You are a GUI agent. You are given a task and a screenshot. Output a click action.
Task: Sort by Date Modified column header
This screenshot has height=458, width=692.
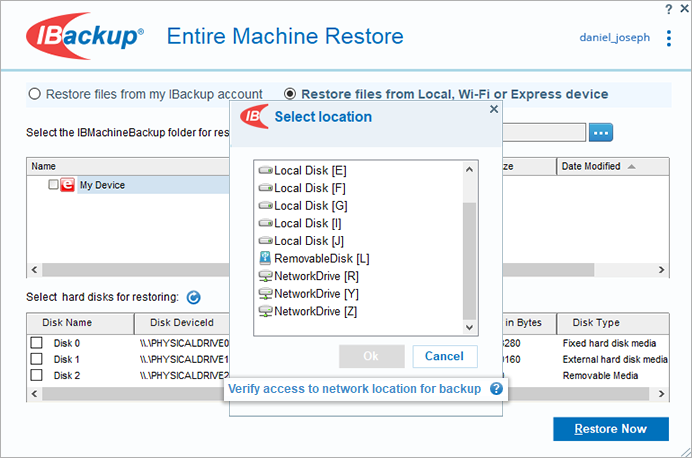[x=613, y=166]
